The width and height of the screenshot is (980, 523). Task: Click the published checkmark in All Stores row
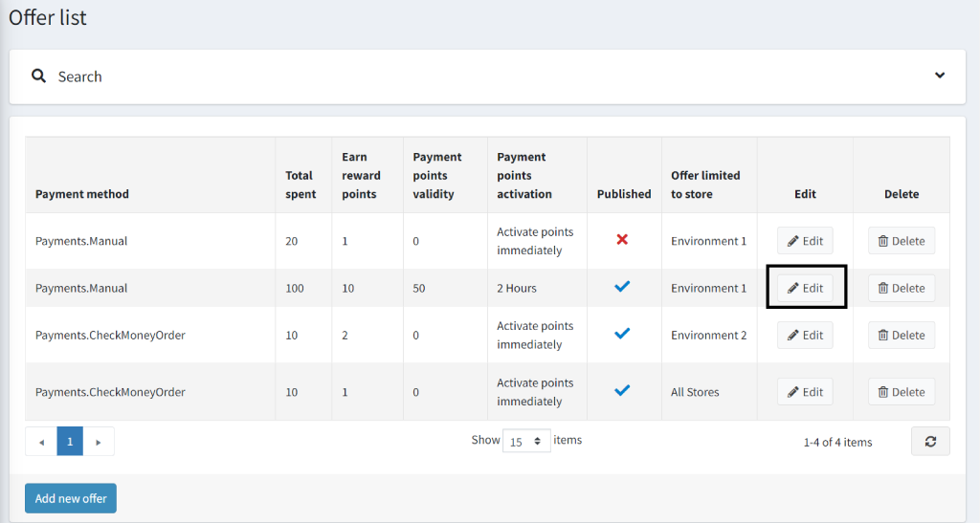(x=622, y=391)
